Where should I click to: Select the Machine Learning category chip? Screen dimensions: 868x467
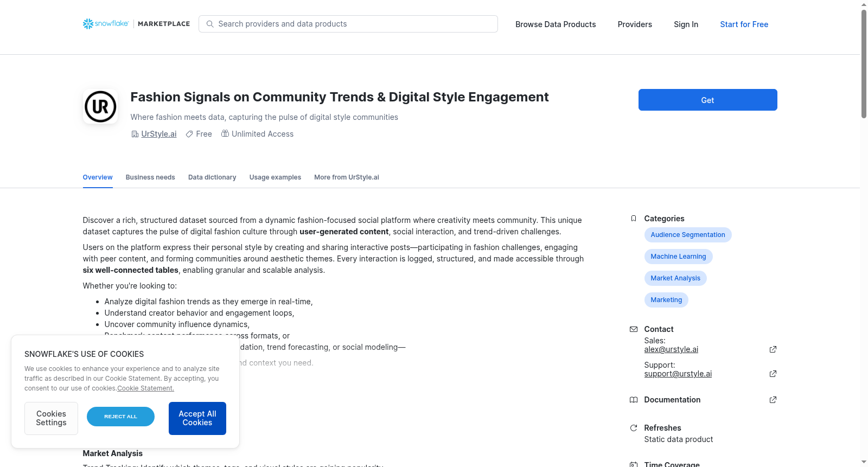(x=678, y=257)
